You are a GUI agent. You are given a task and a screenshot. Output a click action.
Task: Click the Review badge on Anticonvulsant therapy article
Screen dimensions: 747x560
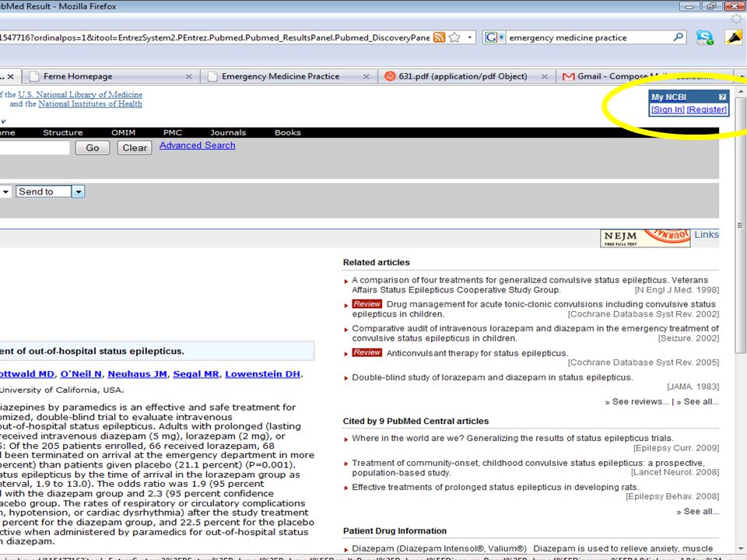366,352
